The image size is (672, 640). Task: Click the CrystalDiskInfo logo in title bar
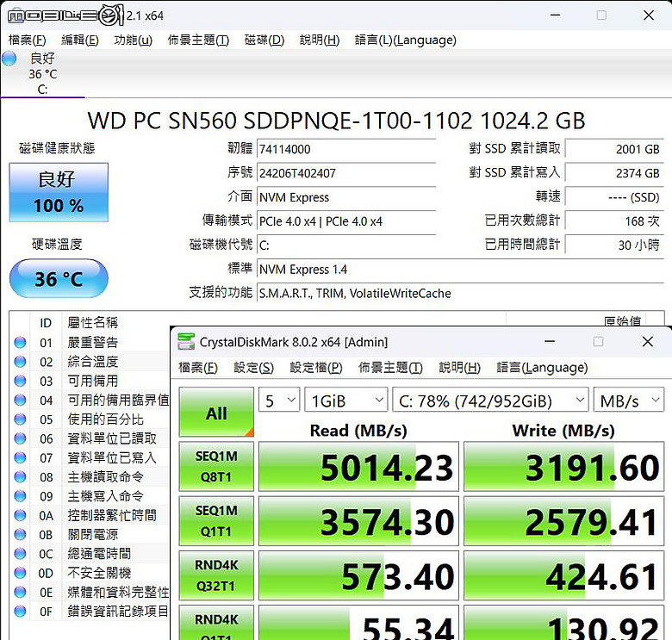pyautogui.click(x=65, y=16)
